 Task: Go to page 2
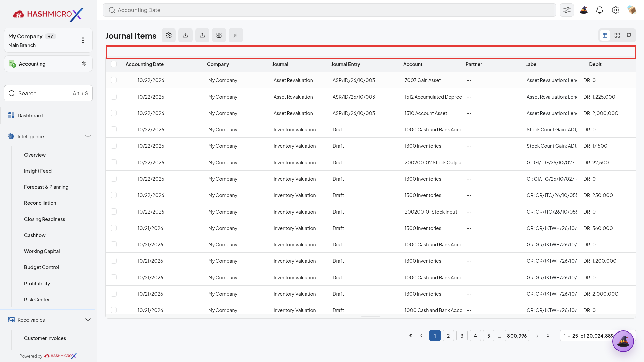(448, 336)
